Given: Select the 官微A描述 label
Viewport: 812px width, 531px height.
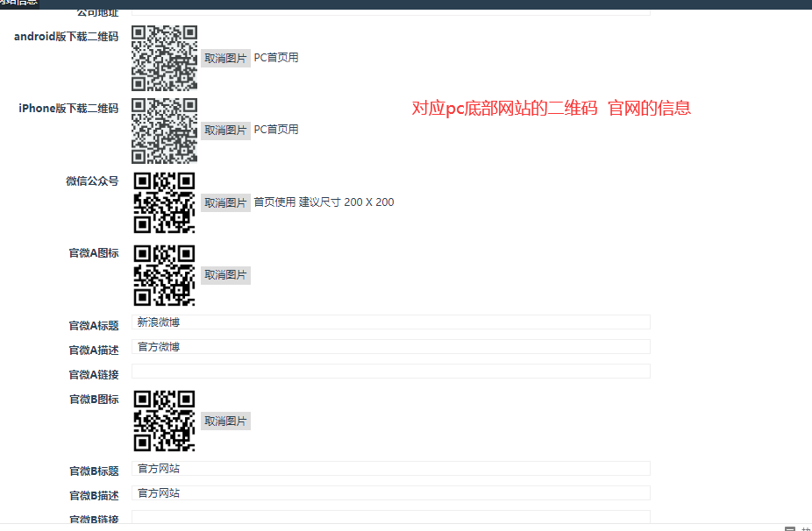Looking at the screenshot, I should point(94,350).
